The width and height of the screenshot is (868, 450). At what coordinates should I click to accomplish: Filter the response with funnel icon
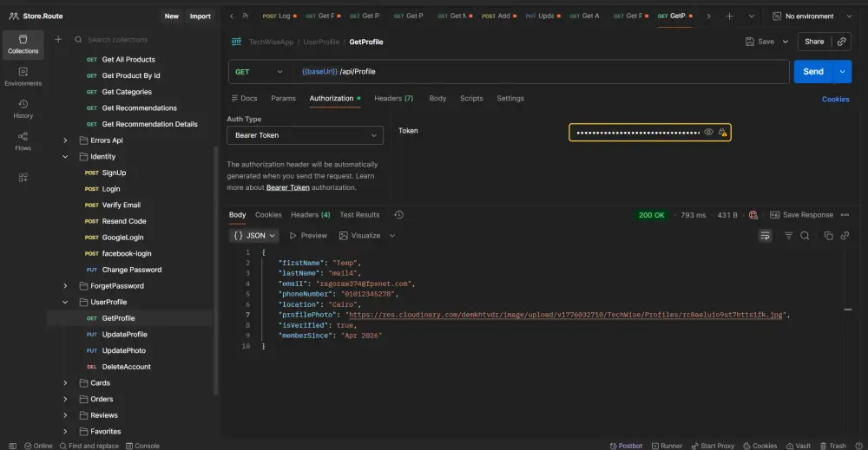tap(788, 236)
